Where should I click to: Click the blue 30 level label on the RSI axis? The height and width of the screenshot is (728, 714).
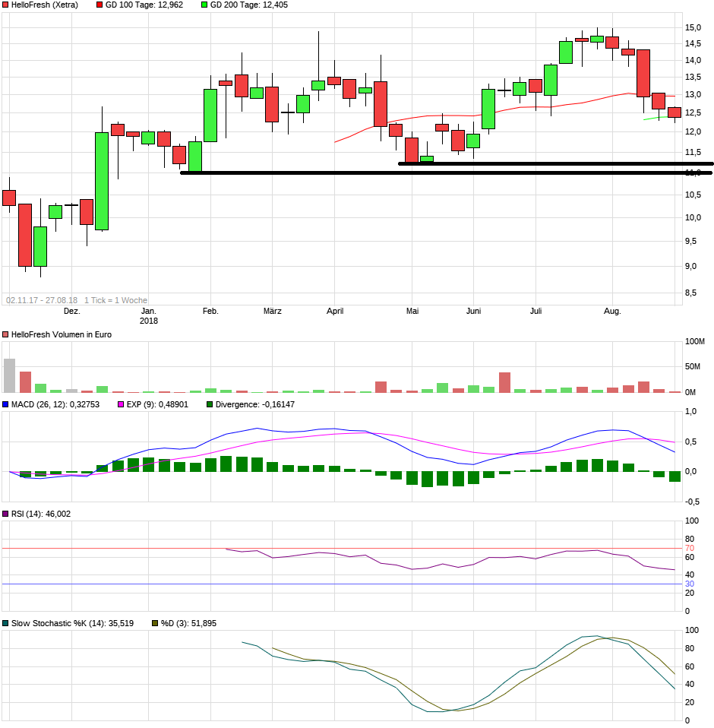(690, 584)
